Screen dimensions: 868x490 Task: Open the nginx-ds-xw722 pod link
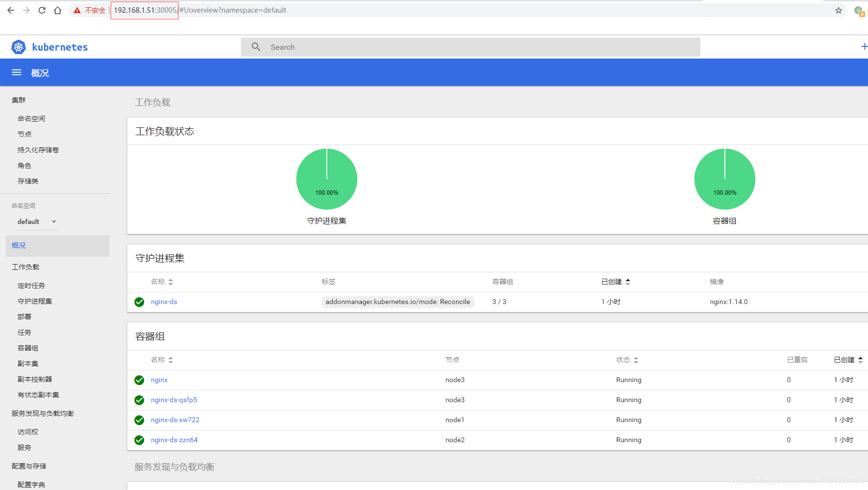(175, 420)
